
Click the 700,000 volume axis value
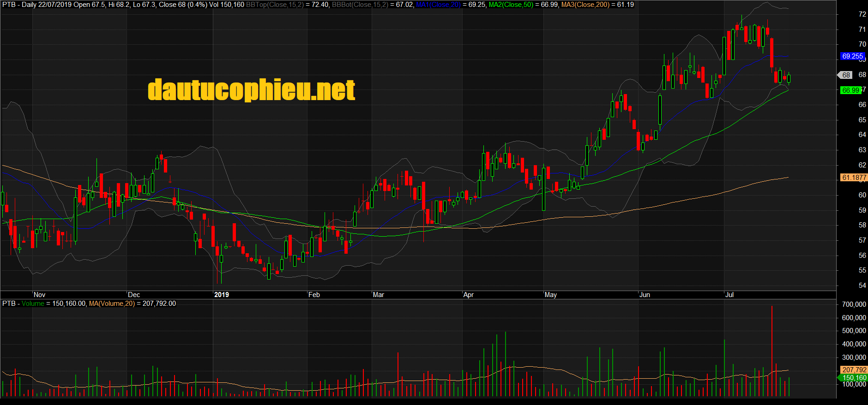point(854,304)
